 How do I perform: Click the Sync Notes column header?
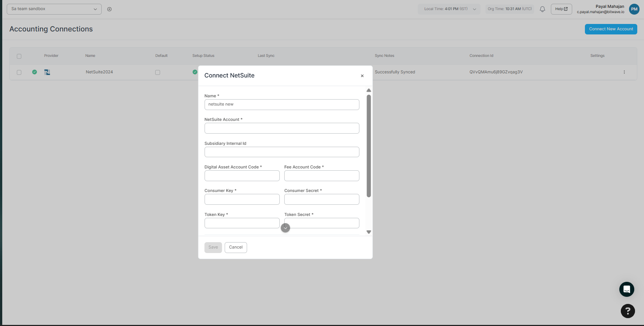(x=384, y=56)
